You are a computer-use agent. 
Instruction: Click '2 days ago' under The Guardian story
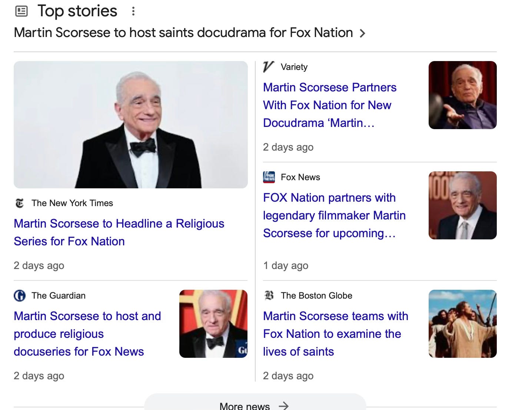click(39, 376)
